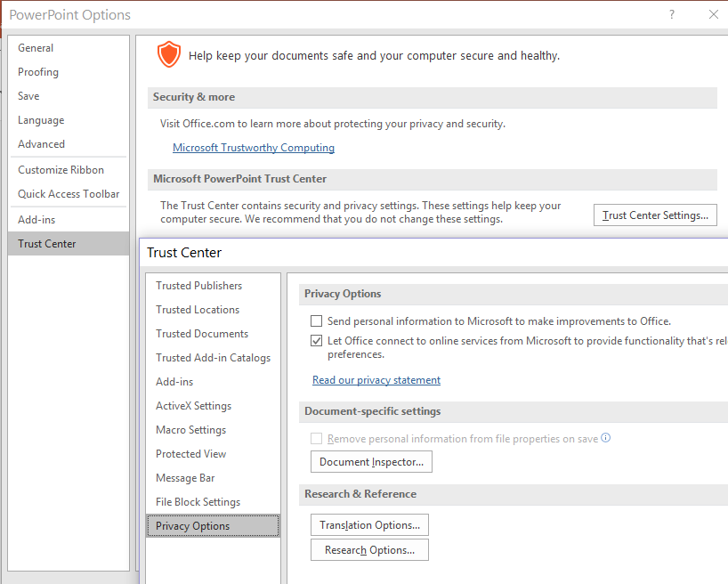728x584 pixels.
Task: Select the Proofing category
Action: [69, 72]
